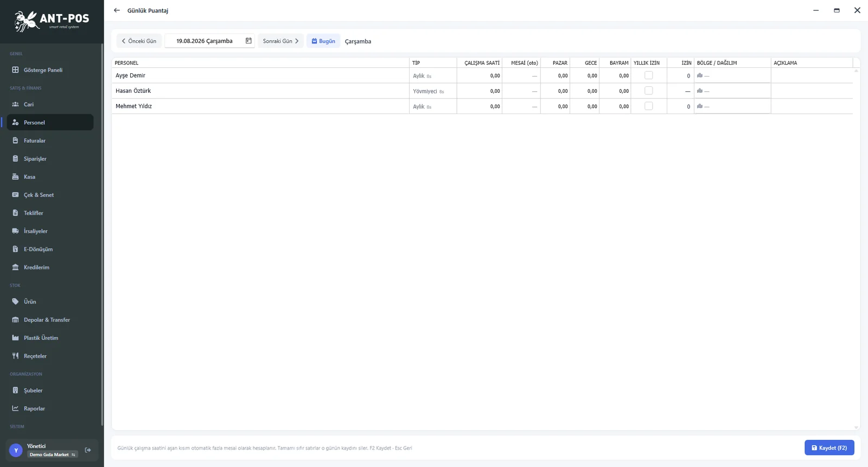Click the name Mehmet Yıldız
868x467 pixels.
tap(133, 106)
